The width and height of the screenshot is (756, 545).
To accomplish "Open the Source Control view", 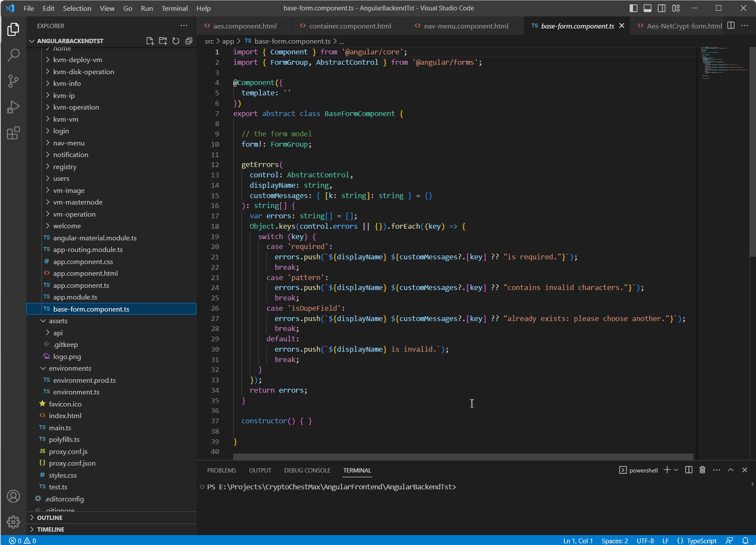I will coord(13,81).
